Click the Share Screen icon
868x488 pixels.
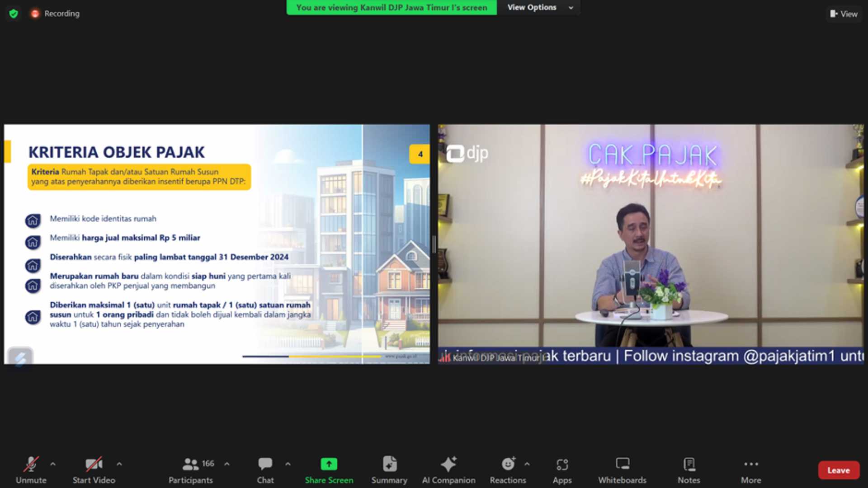(x=329, y=464)
